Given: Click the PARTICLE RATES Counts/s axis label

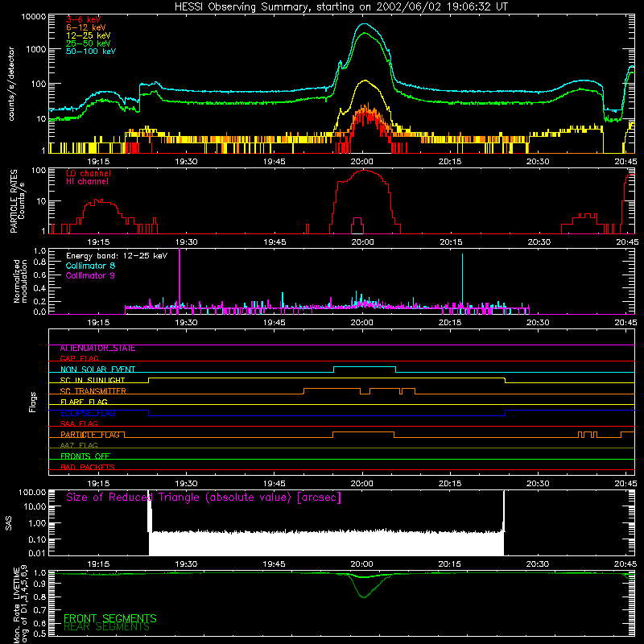Looking at the screenshot, I should click(17, 200).
